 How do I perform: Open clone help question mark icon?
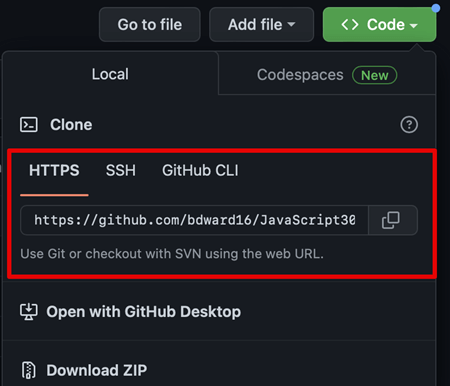click(x=409, y=125)
